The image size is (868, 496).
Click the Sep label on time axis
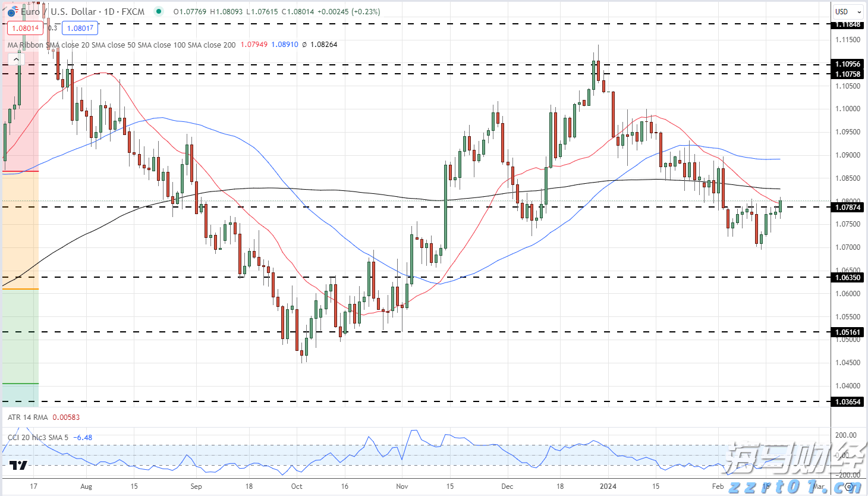pos(196,486)
